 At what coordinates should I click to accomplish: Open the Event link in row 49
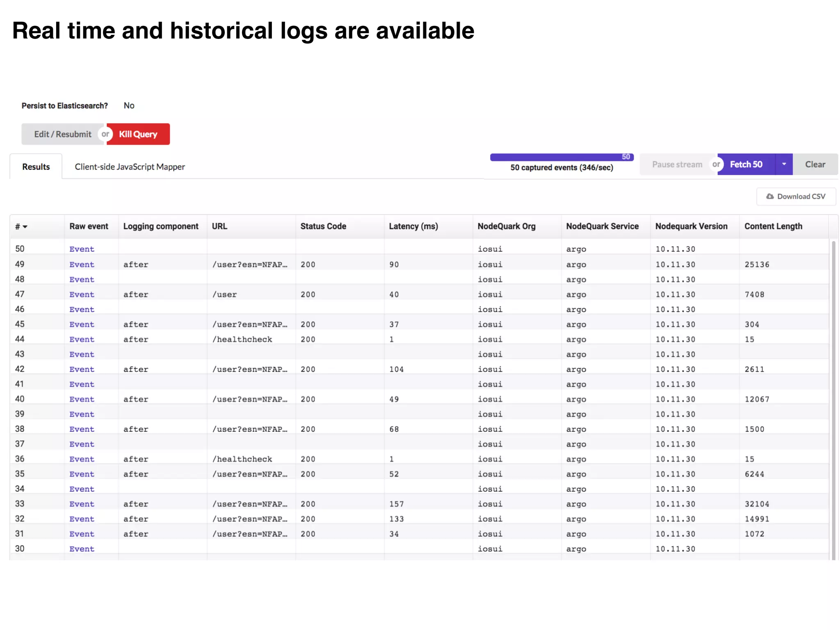pos(82,265)
